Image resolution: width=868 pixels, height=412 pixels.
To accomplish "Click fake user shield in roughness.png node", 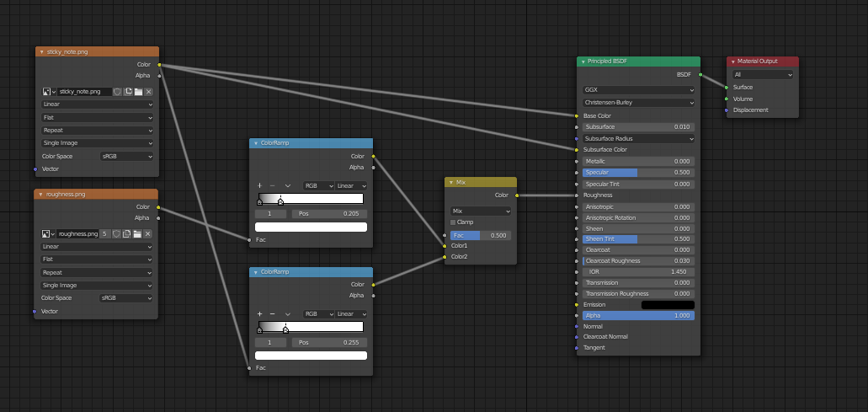I will [116, 233].
